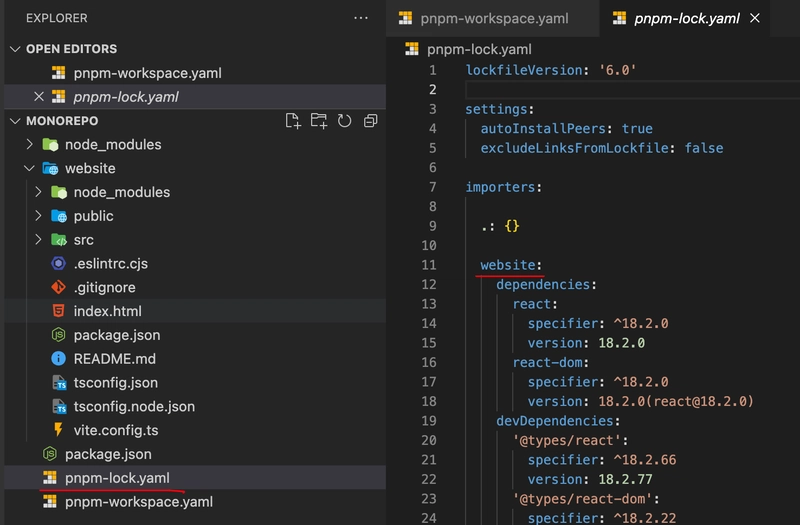Image resolution: width=800 pixels, height=525 pixels.
Task: Open the tsconfig.json file
Action: pos(195,383)
